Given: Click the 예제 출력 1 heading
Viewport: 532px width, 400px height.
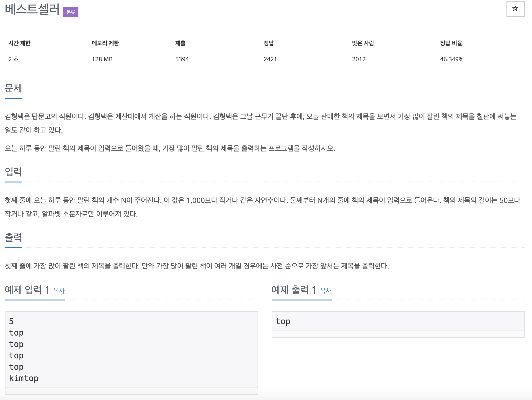Looking at the screenshot, I should coord(293,290).
